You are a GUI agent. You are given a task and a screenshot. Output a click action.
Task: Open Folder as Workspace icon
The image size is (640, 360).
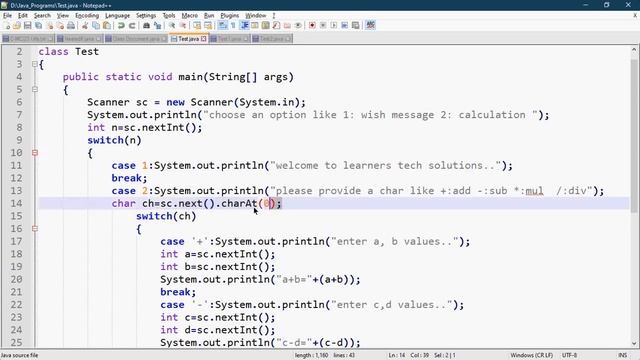pyautogui.click(x=287, y=25)
